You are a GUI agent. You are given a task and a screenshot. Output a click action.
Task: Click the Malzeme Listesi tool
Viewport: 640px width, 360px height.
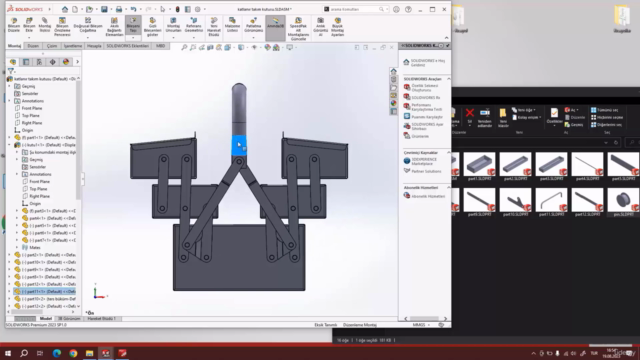tap(232, 26)
